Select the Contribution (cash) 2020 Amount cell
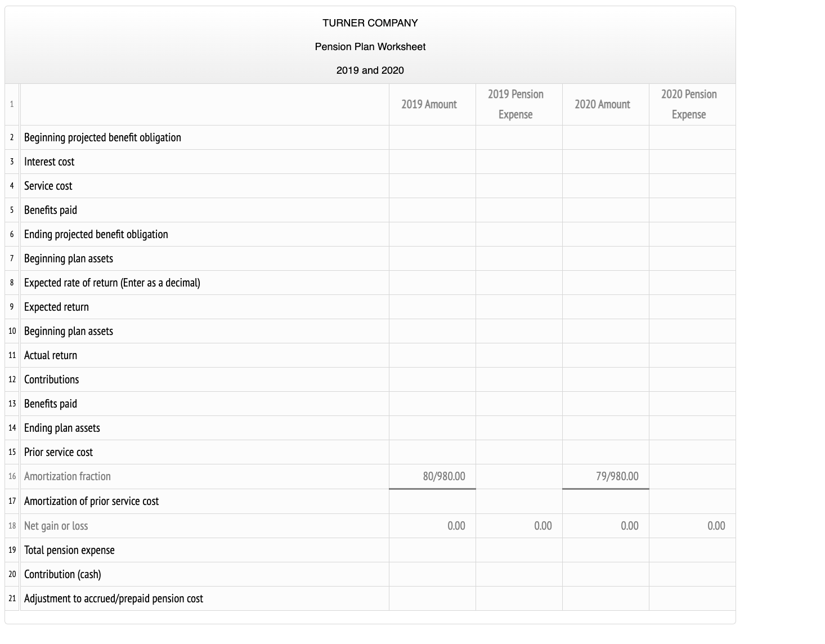Image resolution: width=825 pixels, height=644 pixels. 606,574
